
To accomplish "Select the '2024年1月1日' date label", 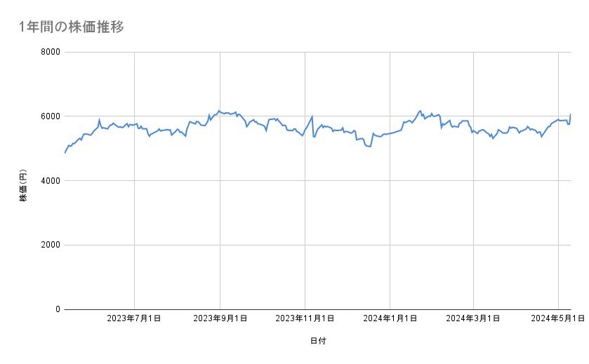I will (x=390, y=319).
